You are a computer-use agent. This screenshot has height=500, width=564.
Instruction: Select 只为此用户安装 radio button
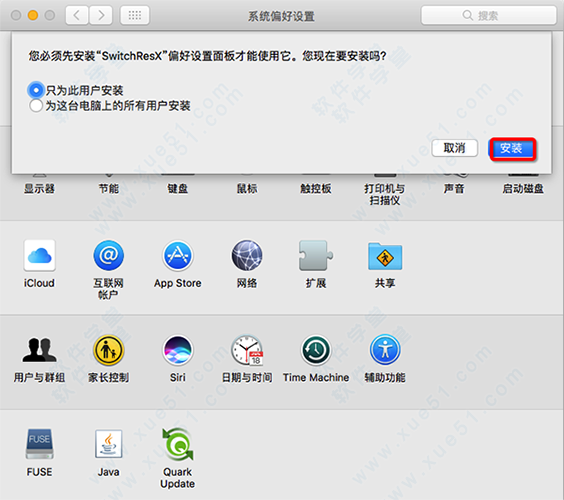coord(36,90)
